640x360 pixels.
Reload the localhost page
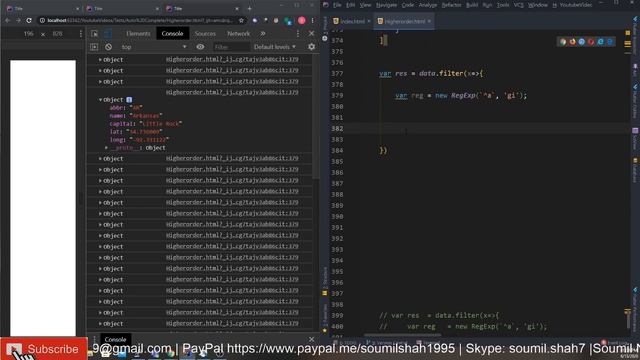click(x=29, y=20)
